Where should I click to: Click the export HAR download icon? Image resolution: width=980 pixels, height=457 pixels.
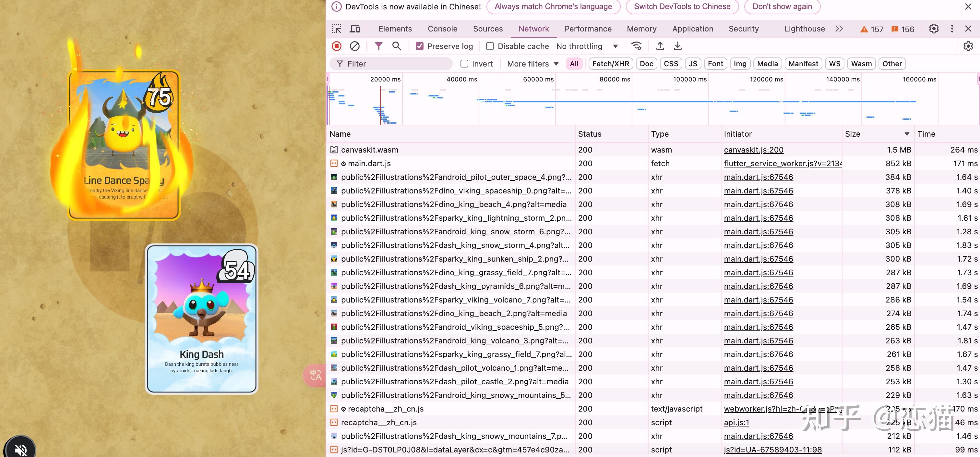coord(677,46)
